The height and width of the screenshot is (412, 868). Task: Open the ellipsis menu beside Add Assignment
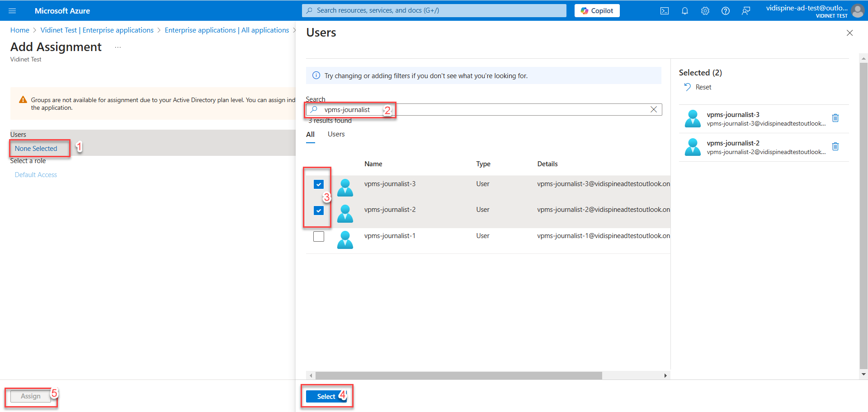point(118,47)
